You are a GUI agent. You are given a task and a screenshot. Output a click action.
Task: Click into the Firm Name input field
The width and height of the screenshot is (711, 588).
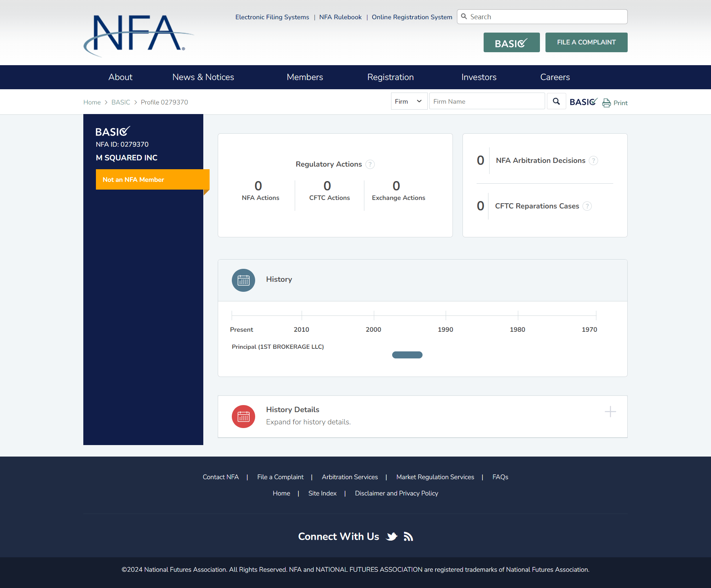tap(487, 101)
